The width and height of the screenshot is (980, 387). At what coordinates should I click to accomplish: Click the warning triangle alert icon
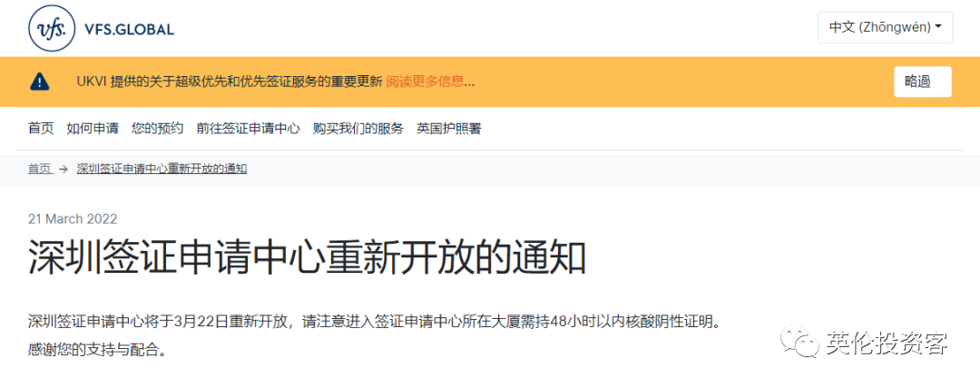[x=40, y=82]
